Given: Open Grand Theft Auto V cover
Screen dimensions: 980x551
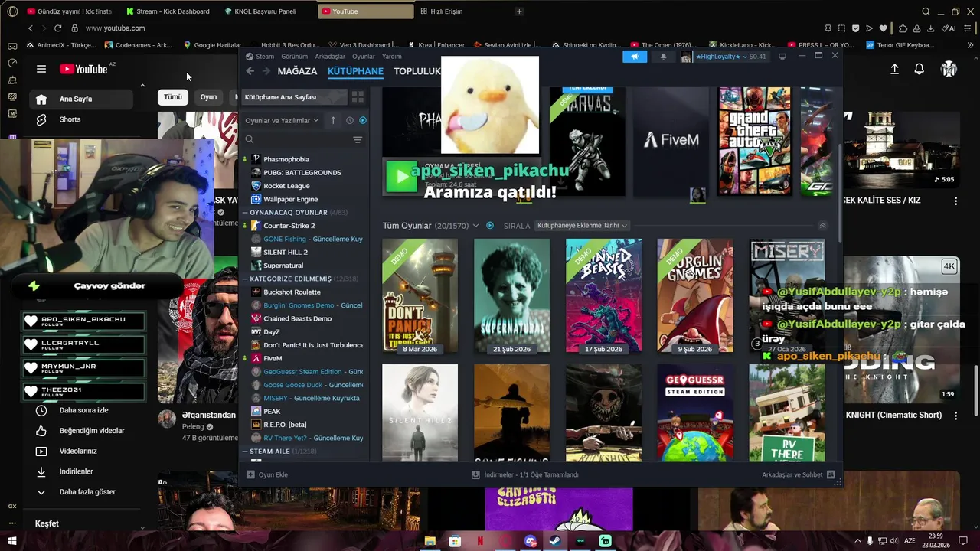Looking at the screenshot, I should click(754, 141).
